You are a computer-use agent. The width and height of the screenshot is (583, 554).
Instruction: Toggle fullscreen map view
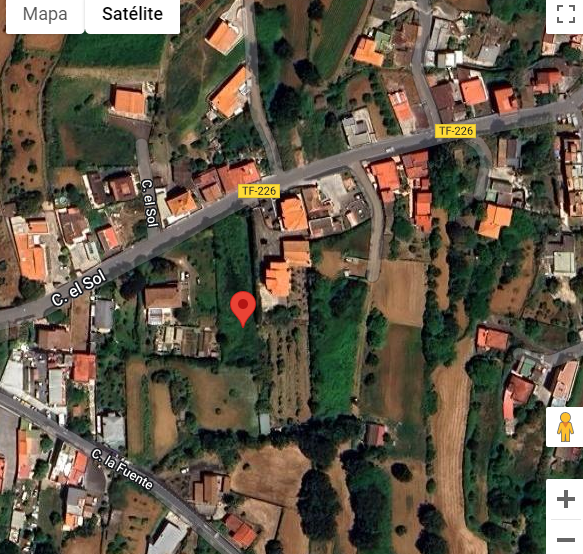click(565, 15)
